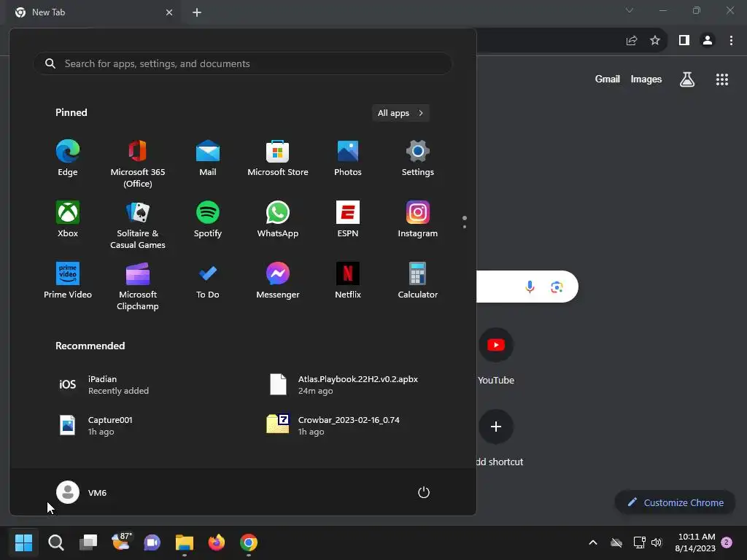Open the Calculator app
Viewport: 747px width, 560px height.
tap(418, 281)
